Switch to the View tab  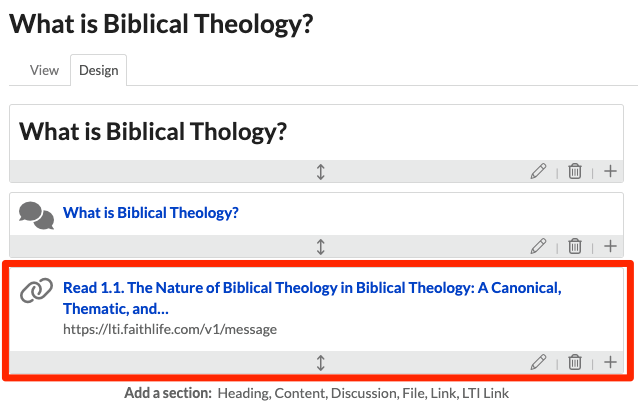(x=44, y=70)
